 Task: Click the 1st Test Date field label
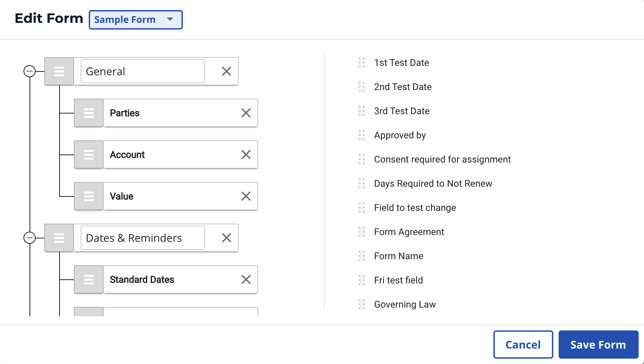coord(402,63)
